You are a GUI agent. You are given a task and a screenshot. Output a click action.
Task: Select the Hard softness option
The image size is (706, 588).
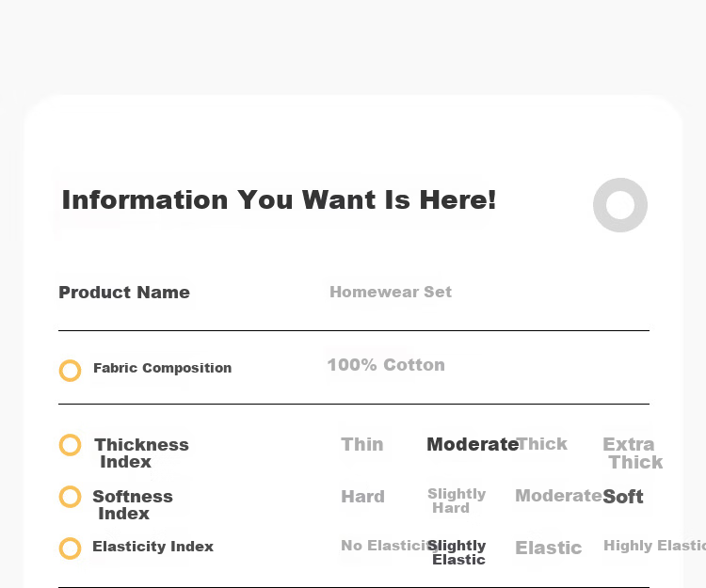363,497
